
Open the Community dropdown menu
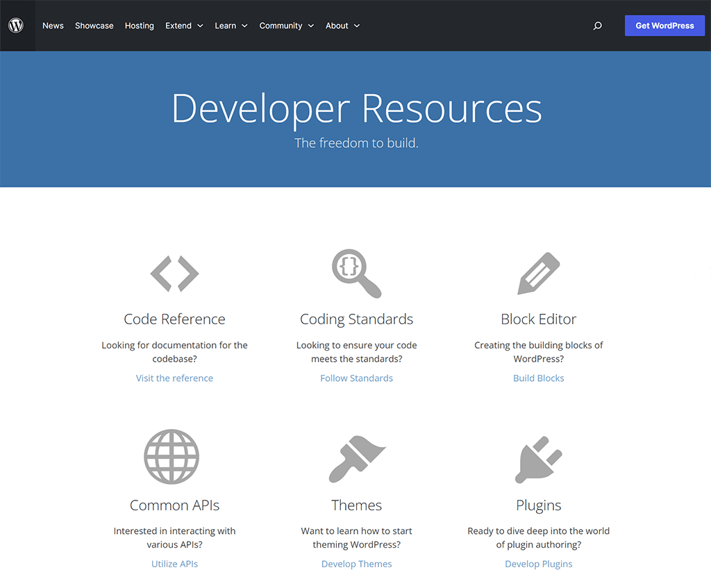[286, 26]
